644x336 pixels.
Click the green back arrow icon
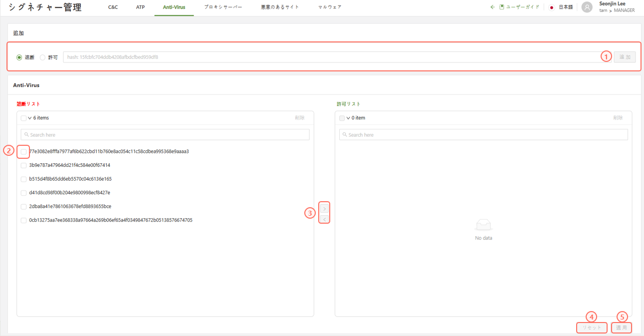click(492, 7)
